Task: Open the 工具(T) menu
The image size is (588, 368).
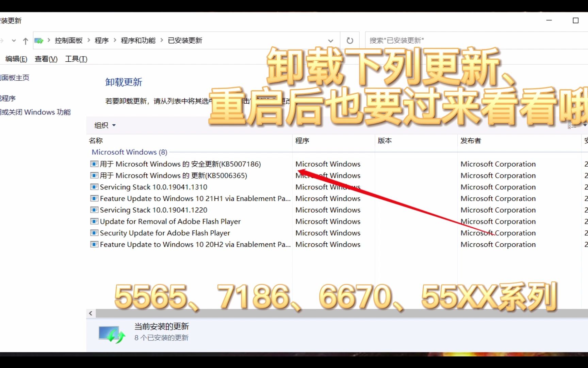Action: pyautogui.click(x=76, y=59)
